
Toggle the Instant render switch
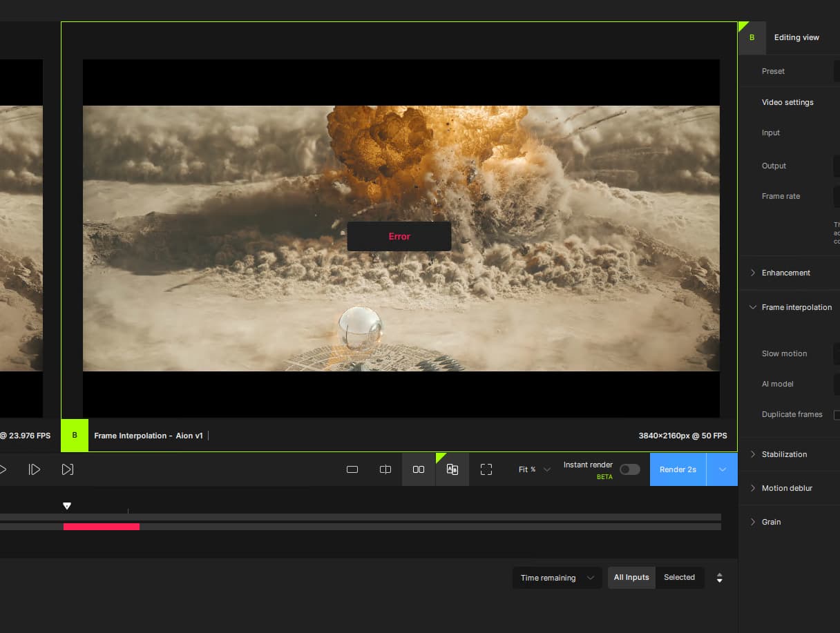(x=629, y=469)
